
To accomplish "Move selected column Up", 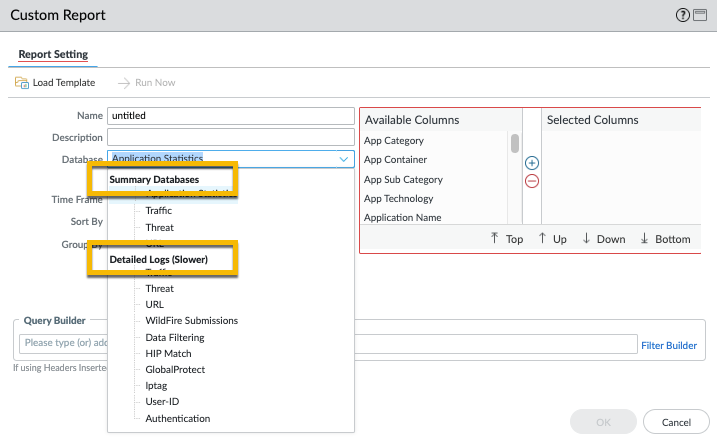I will pyautogui.click(x=554, y=239).
